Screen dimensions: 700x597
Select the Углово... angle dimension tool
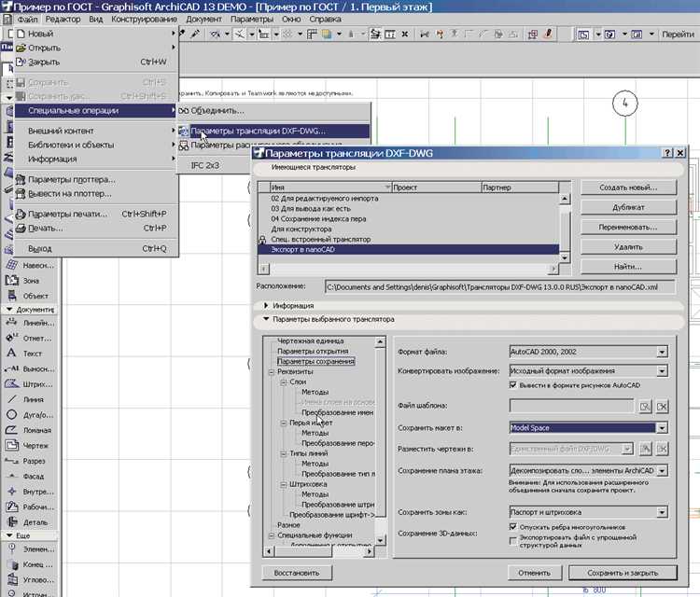pos(29,579)
